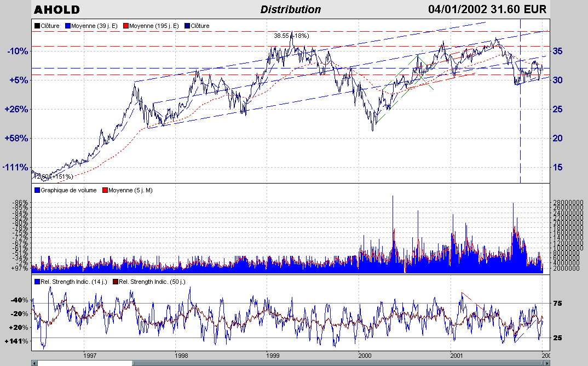Click the 1997 year axis label
588x366 pixels.
(90, 356)
